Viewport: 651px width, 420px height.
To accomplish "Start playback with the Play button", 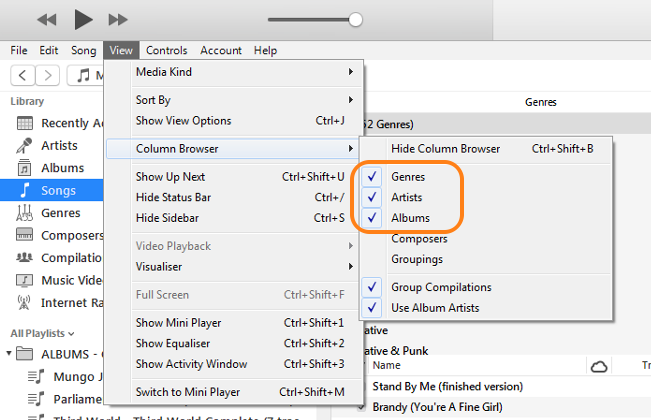I will (x=83, y=20).
